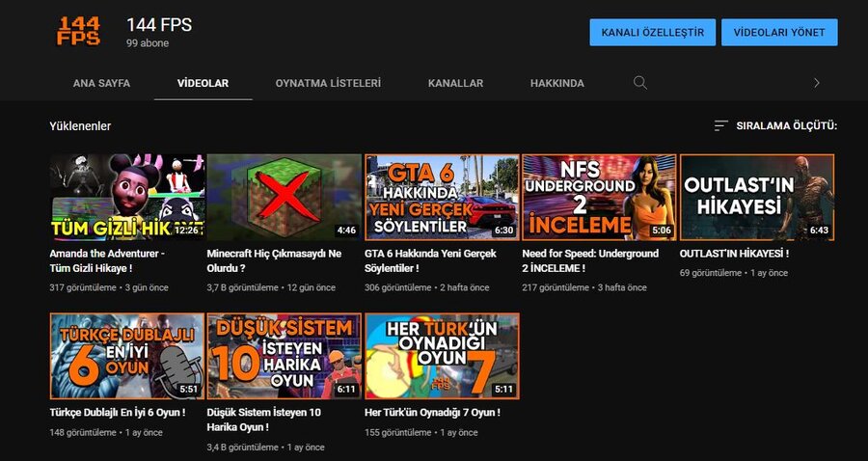Image resolution: width=868 pixels, height=461 pixels.
Task: Click the right arrow in the tab bar
Action: click(817, 83)
